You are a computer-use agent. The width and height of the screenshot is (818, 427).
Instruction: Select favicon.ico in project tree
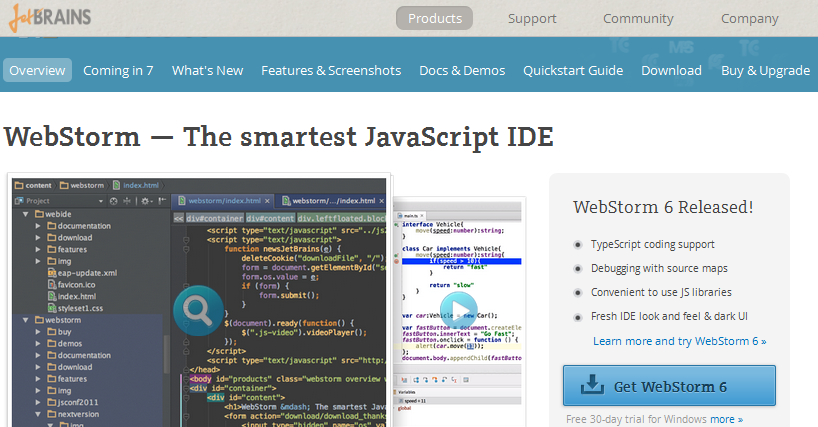[x=71, y=285]
